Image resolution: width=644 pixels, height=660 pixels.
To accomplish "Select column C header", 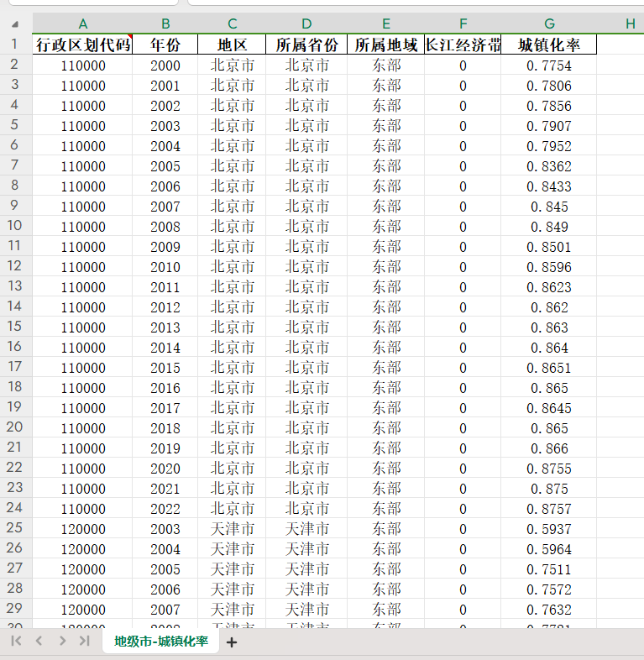I will tap(232, 24).
